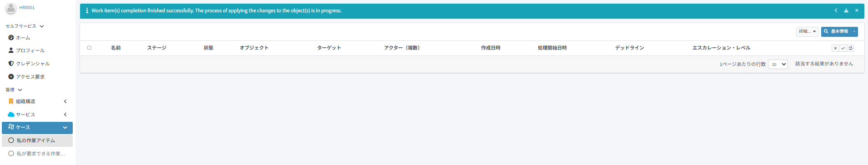The width and height of the screenshot is (868, 165).
Task: Click the 基本情報 search button
Action: 836,31
